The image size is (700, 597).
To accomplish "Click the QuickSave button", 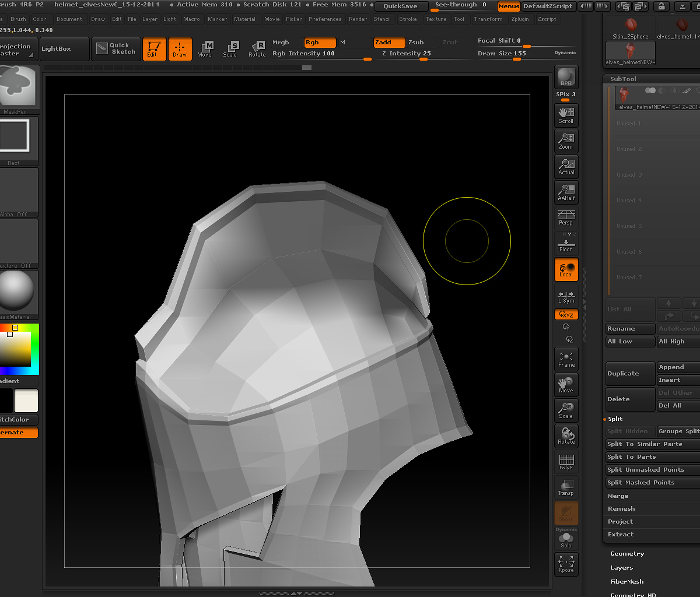I will pyautogui.click(x=400, y=6).
